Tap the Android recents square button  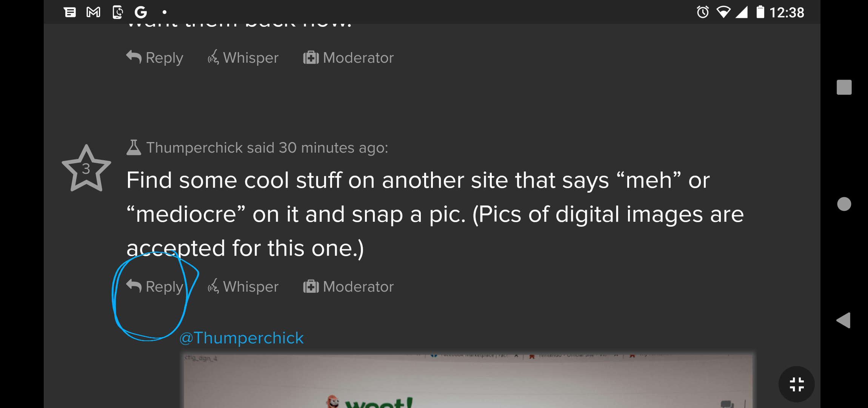[x=844, y=87]
